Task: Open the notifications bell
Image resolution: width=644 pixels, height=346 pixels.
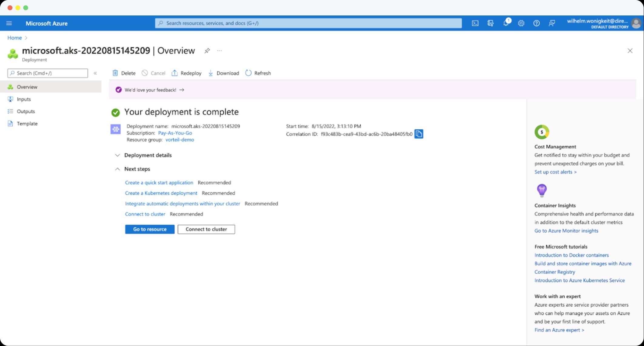Action: click(506, 23)
